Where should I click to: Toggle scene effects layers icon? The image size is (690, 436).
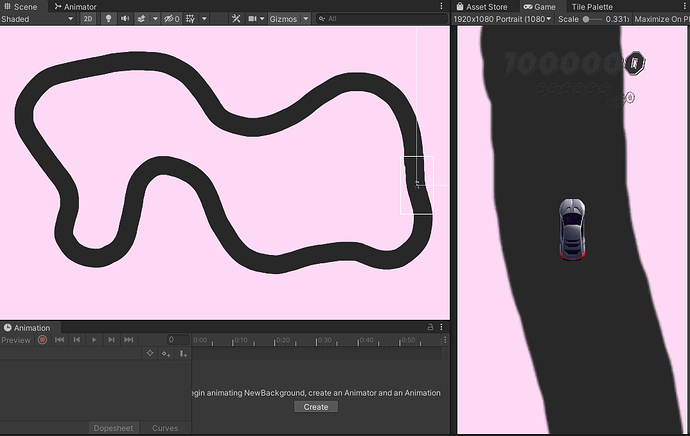(141, 19)
